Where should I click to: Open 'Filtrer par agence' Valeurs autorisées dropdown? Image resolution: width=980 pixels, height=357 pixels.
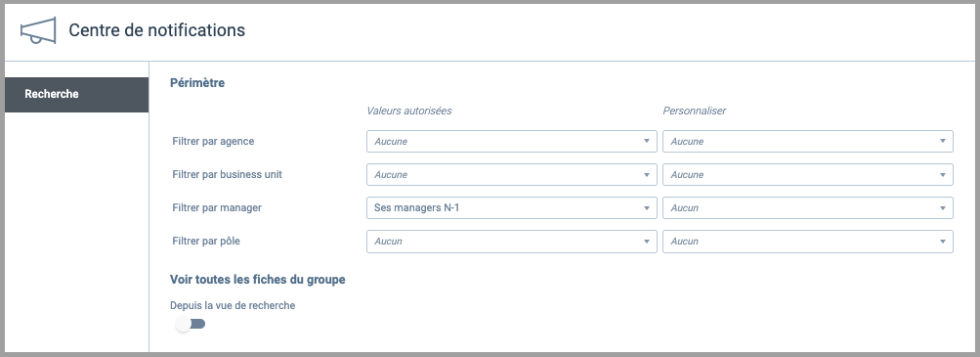pos(511,141)
